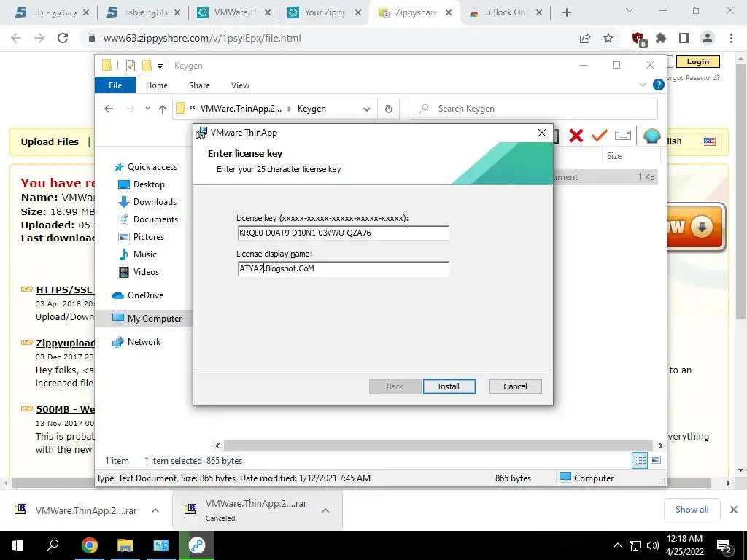Click the License key input field
747x560 pixels.
pos(343,233)
